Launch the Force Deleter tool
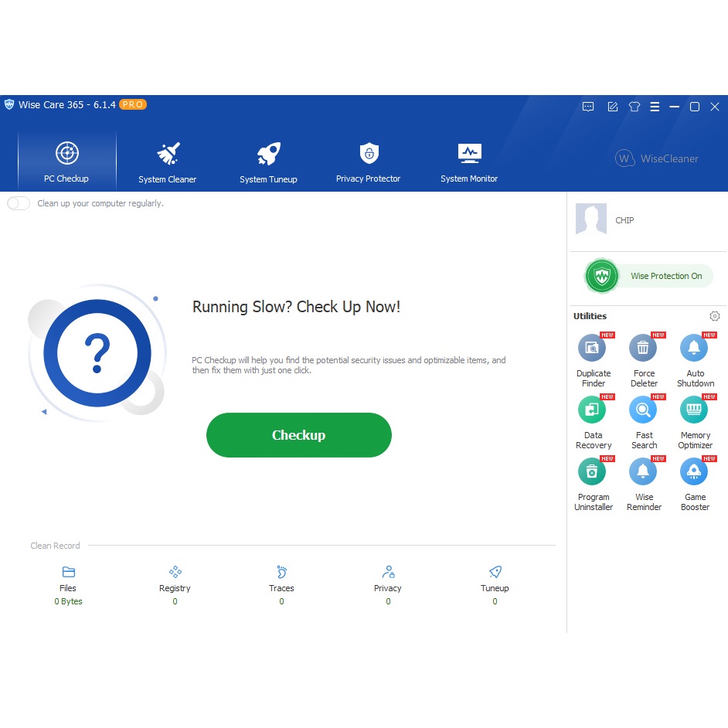 click(643, 349)
